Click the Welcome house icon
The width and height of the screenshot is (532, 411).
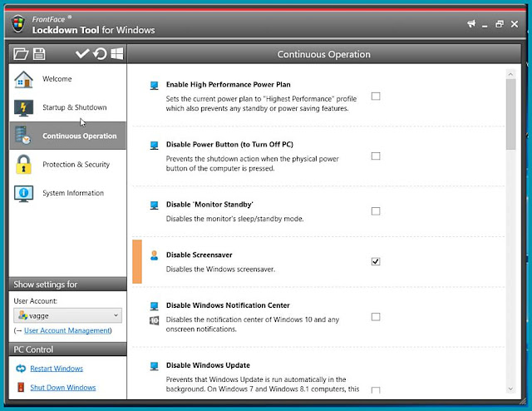(x=23, y=79)
